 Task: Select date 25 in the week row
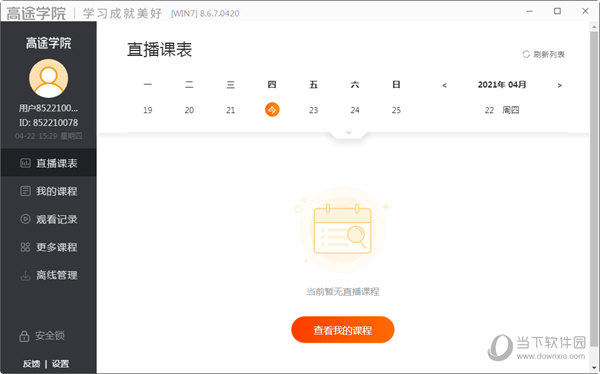(x=396, y=110)
